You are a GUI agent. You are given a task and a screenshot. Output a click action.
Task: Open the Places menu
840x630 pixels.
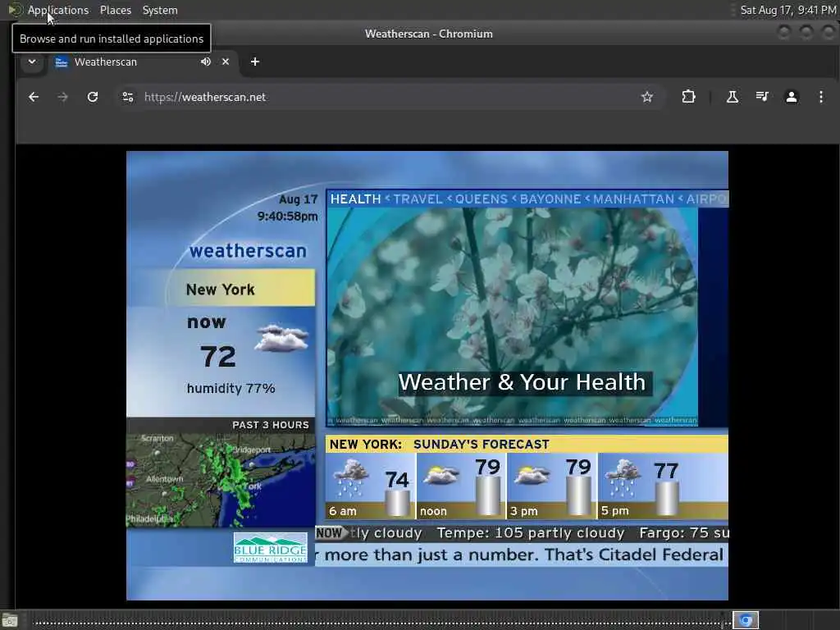[115, 10]
